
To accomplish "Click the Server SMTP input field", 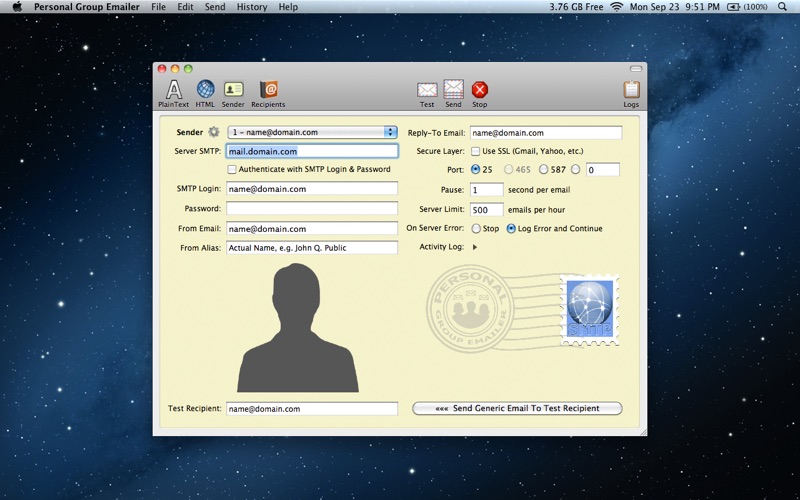I will 312,151.
